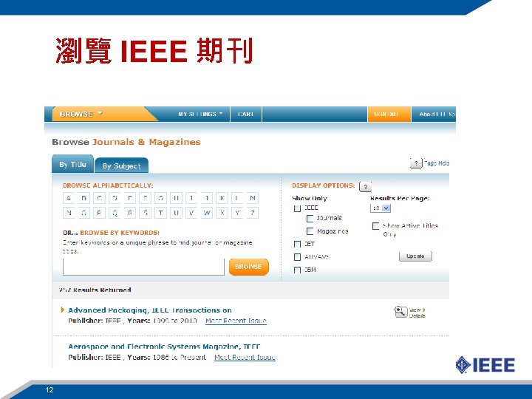Open the Results Per Page dropdown
The image size is (532, 399).
381,208
